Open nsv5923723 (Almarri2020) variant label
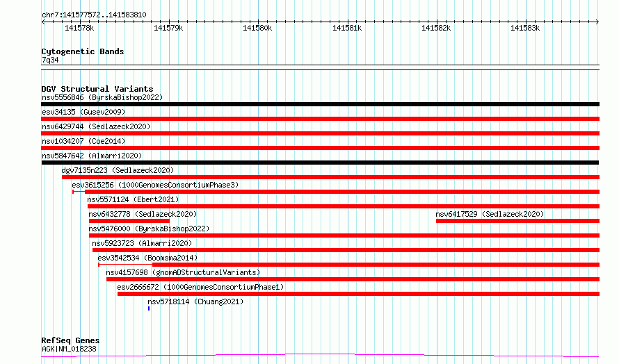The height and width of the screenshot is (364, 619). 142,243
